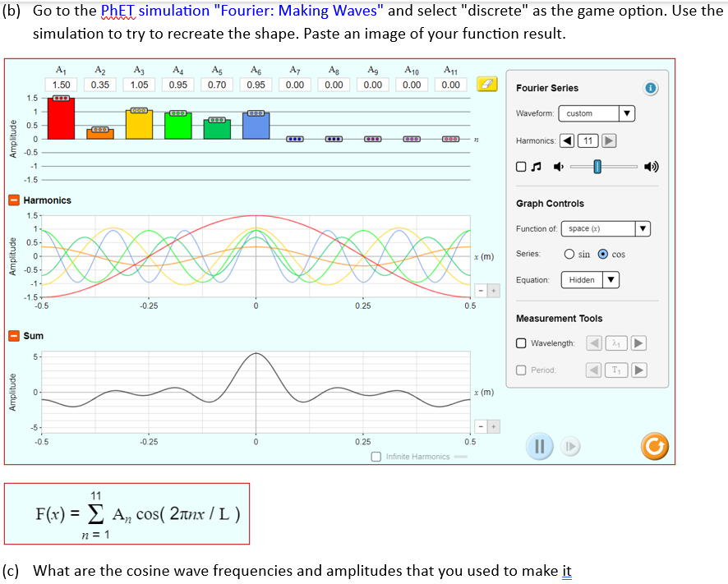Click the loud volume speaker icon
Image resolution: width=728 pixels, height=584 pixels.
click(x=652, y=166)
